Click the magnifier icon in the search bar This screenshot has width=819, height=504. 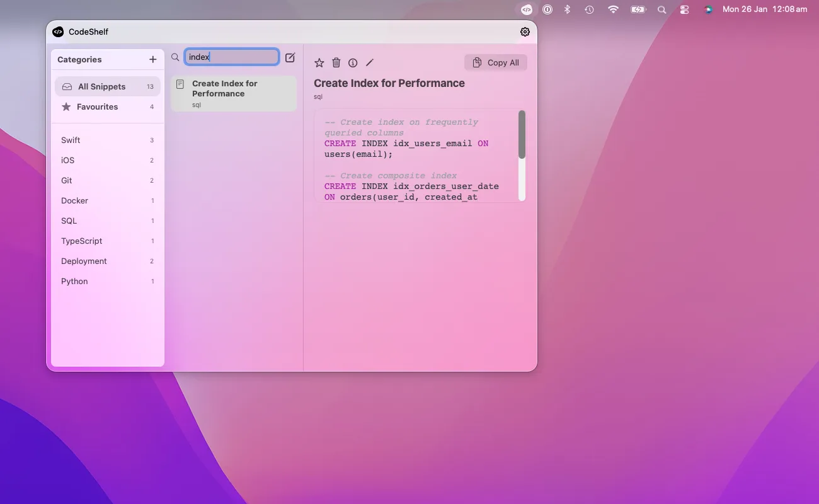pos(175,57)
